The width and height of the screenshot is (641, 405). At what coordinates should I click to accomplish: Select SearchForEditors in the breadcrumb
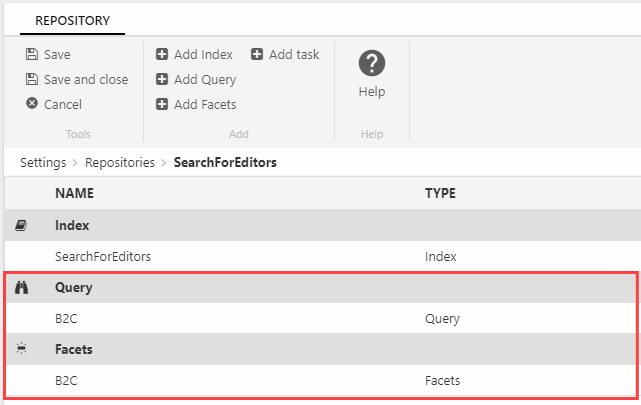point(225,161)
